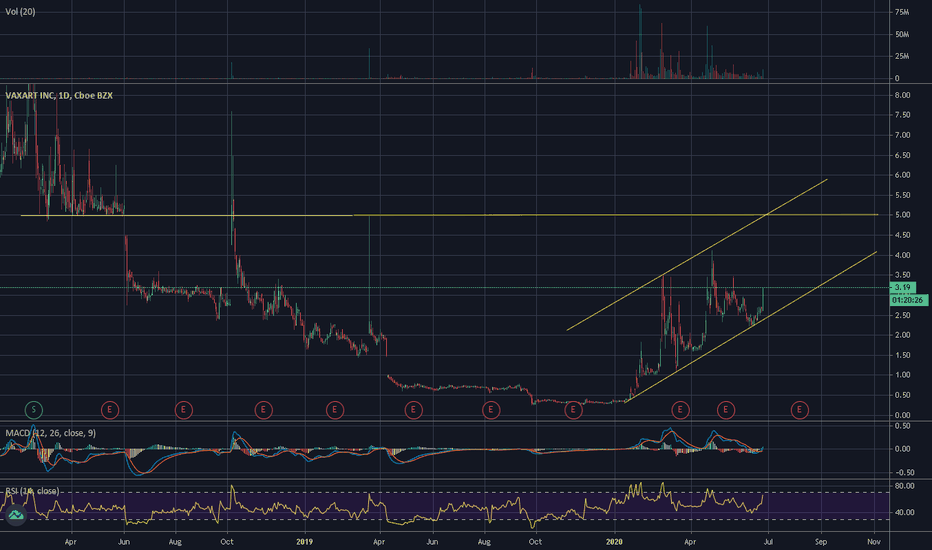Open the earnings marker for November 2018
Viewport: 932px width, 550px height.
pos(263,410)
